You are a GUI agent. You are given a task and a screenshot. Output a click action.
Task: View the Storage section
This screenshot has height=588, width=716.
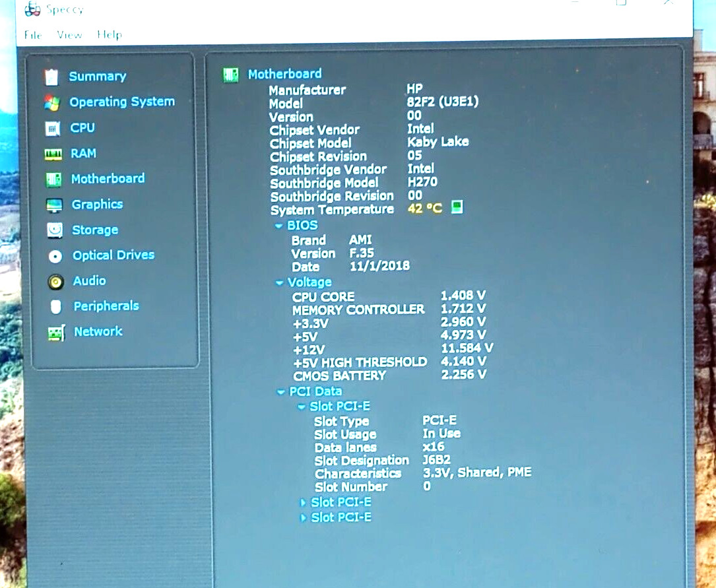tap(95, 230)
